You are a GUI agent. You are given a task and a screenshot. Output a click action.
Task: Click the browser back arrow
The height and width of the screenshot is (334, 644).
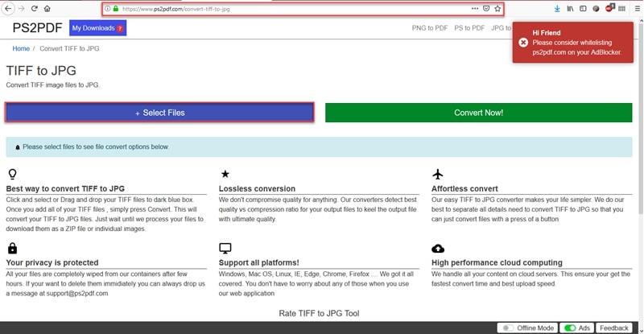(7, 8)
